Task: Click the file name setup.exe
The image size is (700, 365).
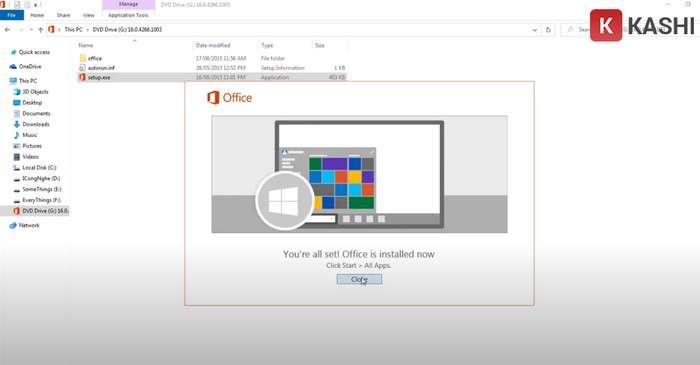Action: click(x=99, y=77)
